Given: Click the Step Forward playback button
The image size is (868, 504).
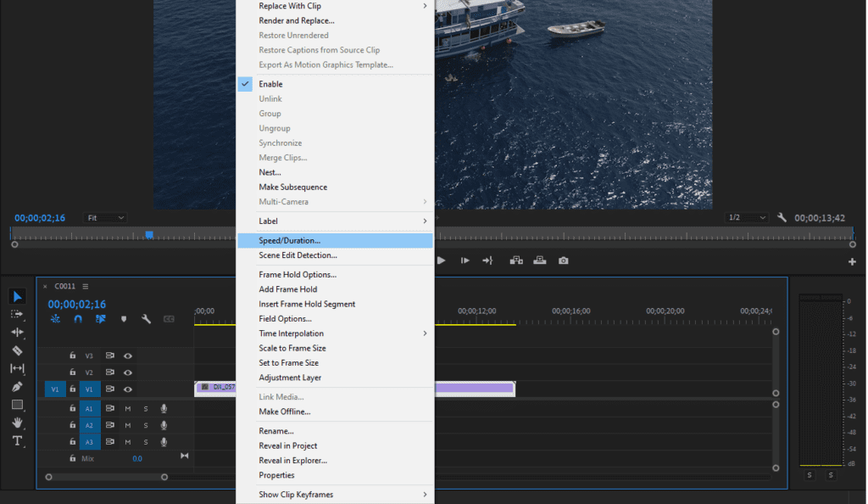Looking at the screenshot, I should pyautogui.click(x=465, y=260).
